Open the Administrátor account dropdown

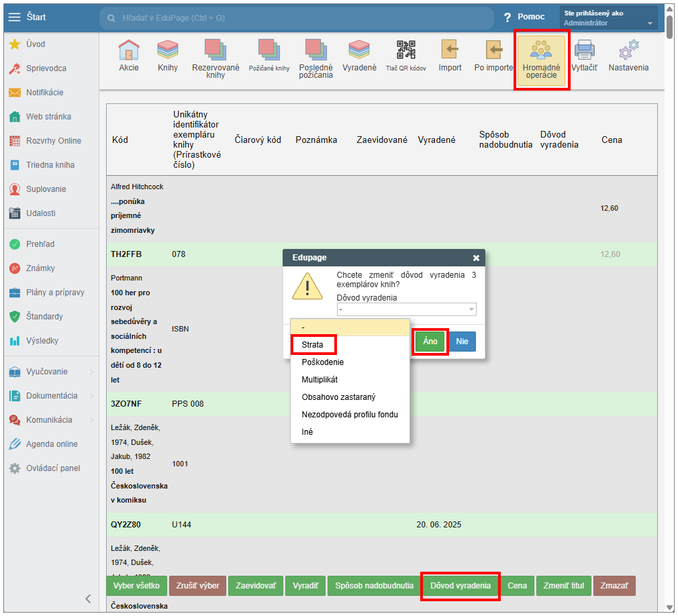(608, 18)
